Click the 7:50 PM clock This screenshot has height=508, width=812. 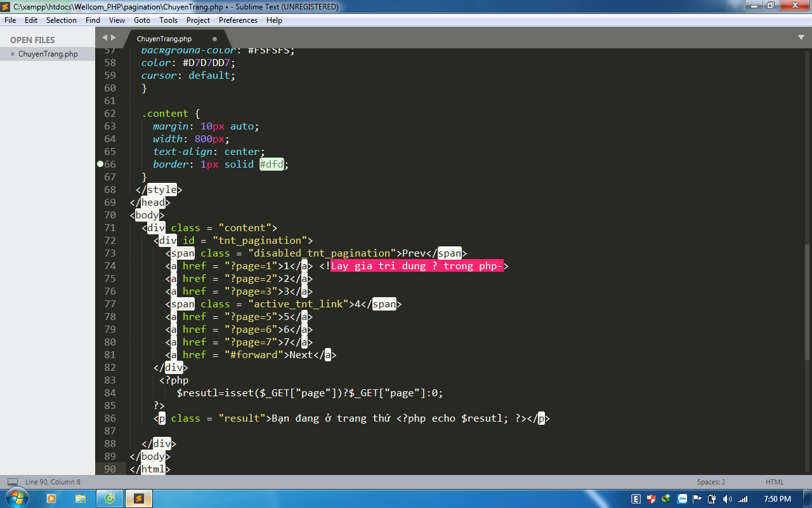click(x=777, y=499)
